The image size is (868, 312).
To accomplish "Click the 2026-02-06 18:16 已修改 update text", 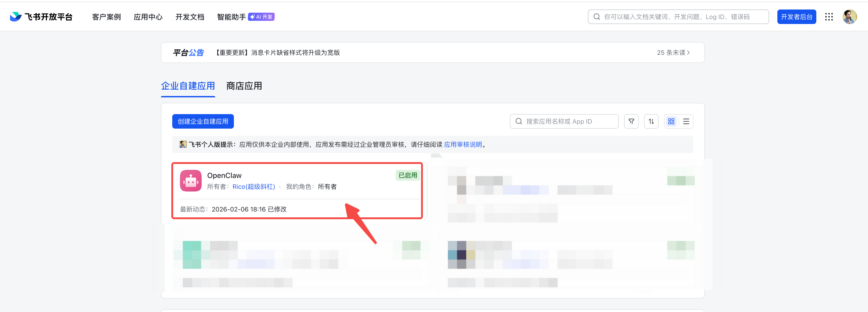I will 249,209.
